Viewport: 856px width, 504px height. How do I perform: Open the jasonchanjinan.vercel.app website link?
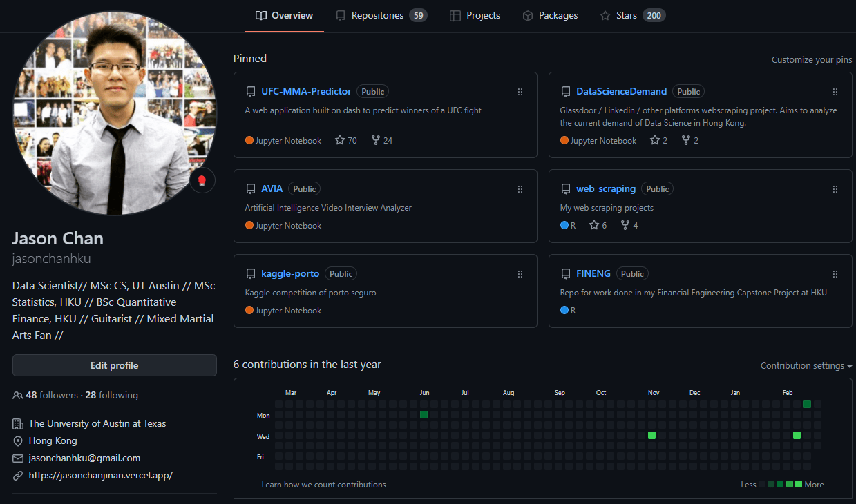pyautogui.click(x=101, y=475)
